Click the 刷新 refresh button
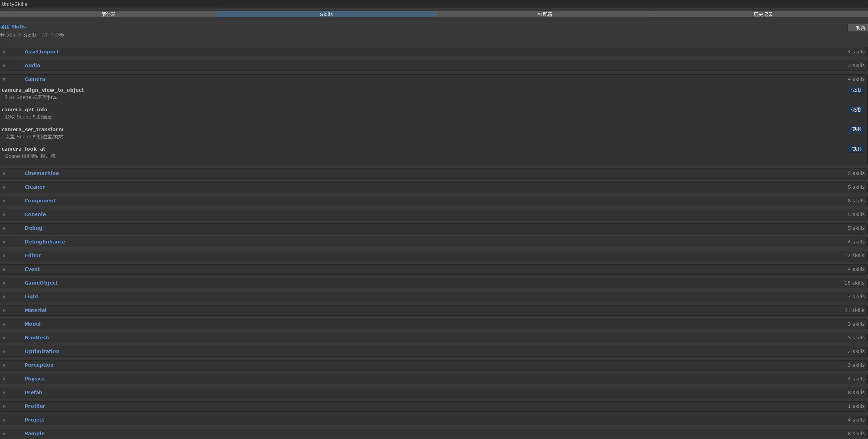The height and width of the screenshot is (439, 868). 859,28
